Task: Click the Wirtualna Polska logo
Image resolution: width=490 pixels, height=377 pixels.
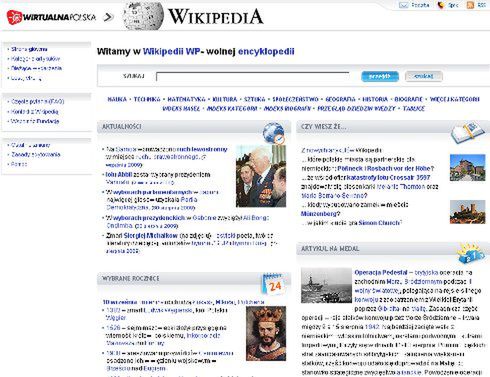Action: pos(51,17)
